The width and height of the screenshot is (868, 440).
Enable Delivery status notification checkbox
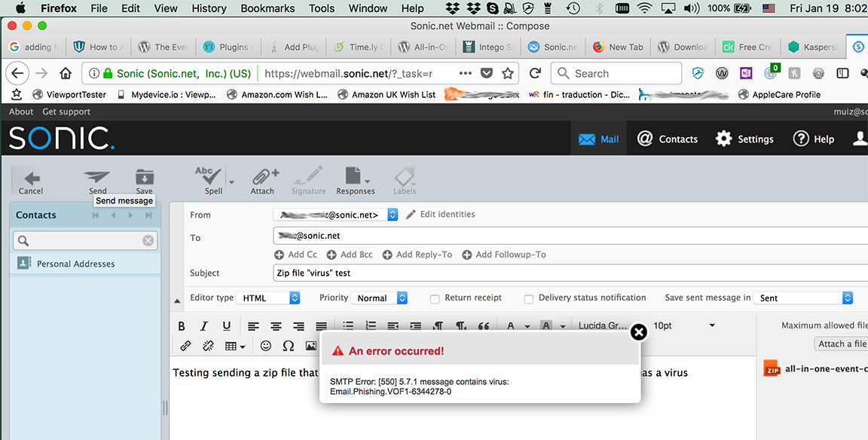[529, 299]
